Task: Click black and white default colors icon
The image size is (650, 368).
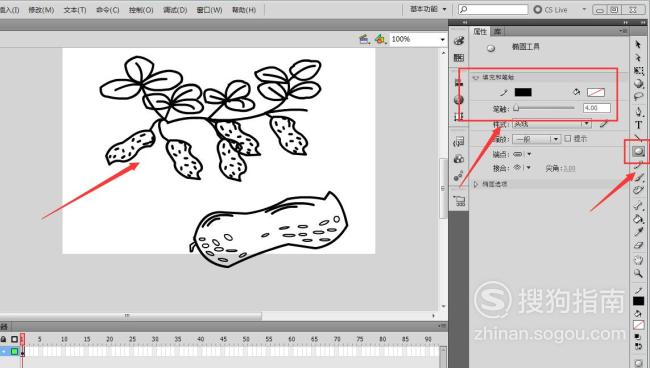Action: coord(638,337)
